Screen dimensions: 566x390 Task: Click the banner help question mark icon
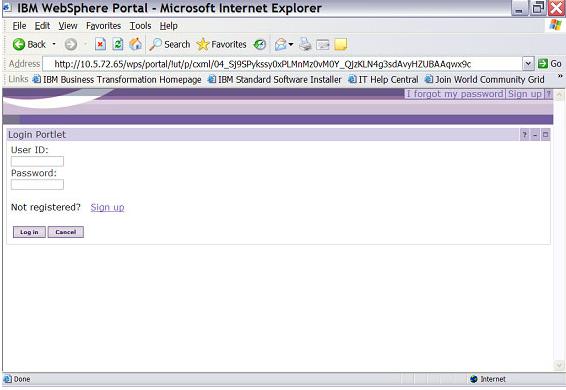pyautogui.click(x=548, y=94)
